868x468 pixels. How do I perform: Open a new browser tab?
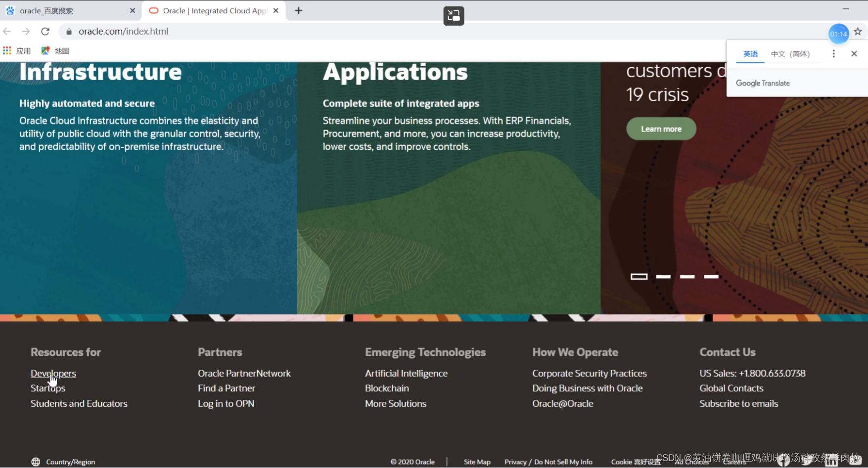[298, 10]
